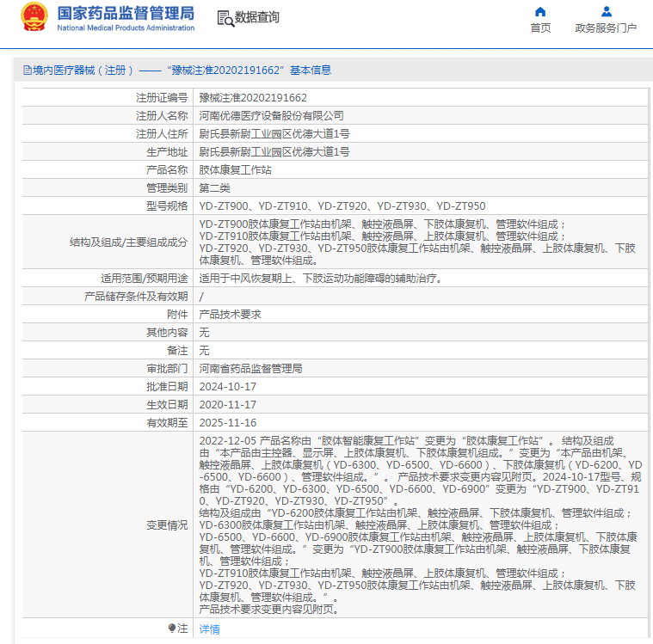Click the National Medical Products Administration subtitle

point(126,28)
